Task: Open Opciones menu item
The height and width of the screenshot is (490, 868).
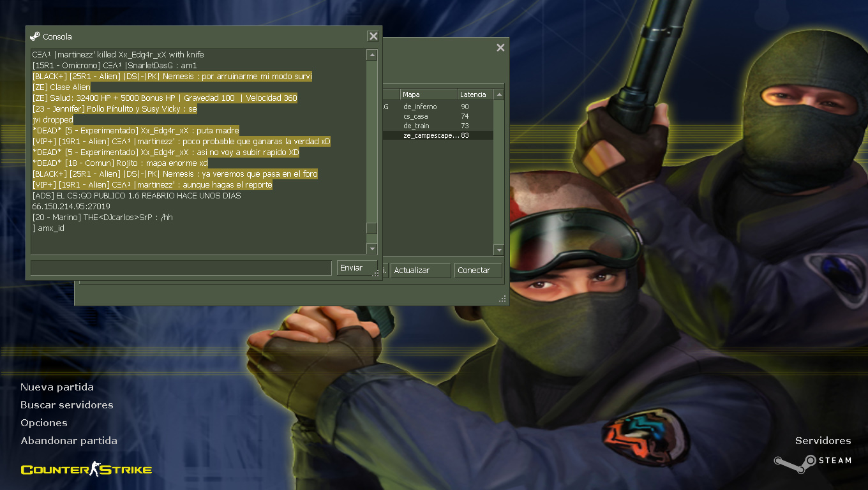Action: 44,423
